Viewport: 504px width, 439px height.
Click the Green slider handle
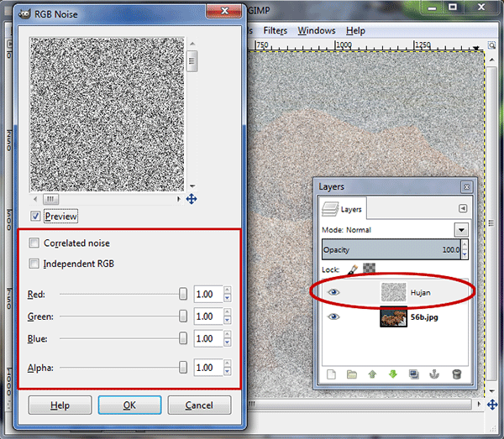coord(183,316)
